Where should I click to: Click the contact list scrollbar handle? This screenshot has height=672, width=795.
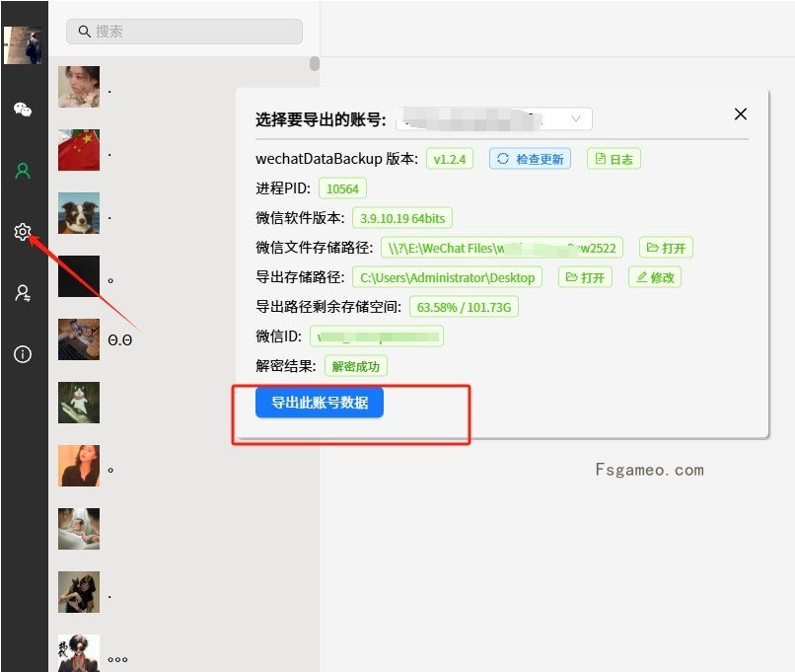[315, 63]
